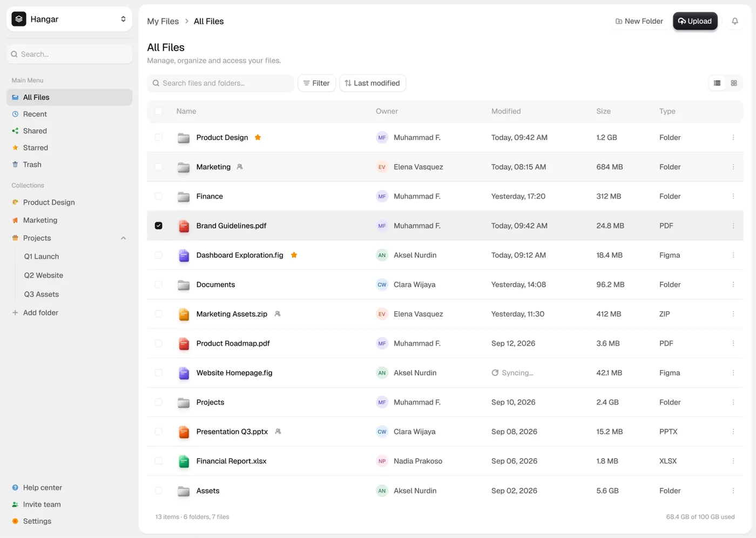Create a New Folder
This screenshot has height=538, width=756.
(x=639, y=21)
